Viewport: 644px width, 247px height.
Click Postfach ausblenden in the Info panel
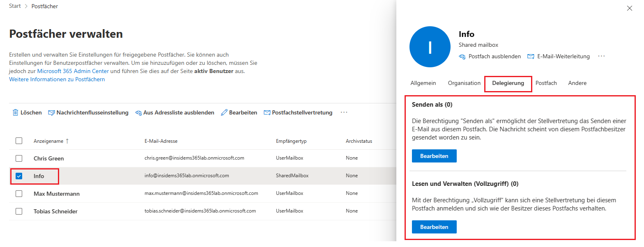490,56
